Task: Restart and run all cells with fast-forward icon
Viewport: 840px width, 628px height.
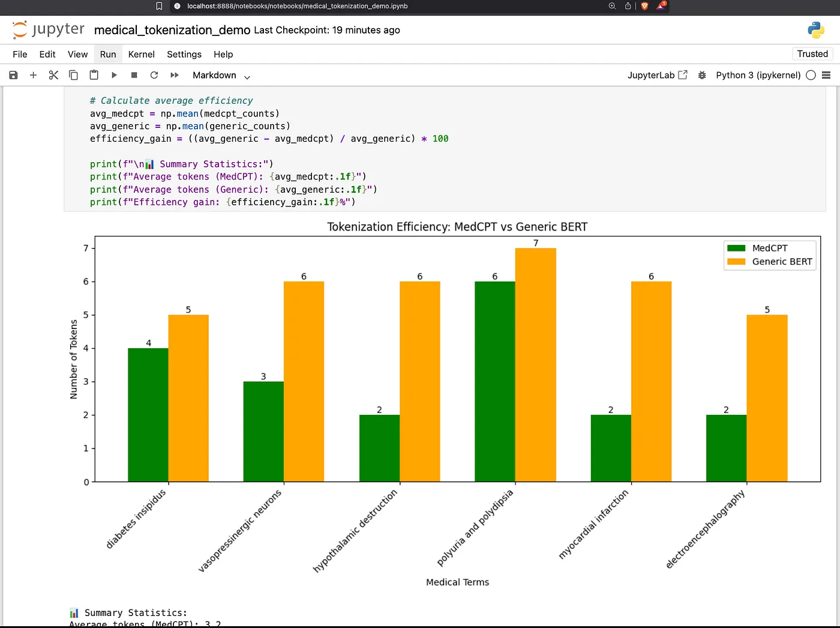Action: 175,75
